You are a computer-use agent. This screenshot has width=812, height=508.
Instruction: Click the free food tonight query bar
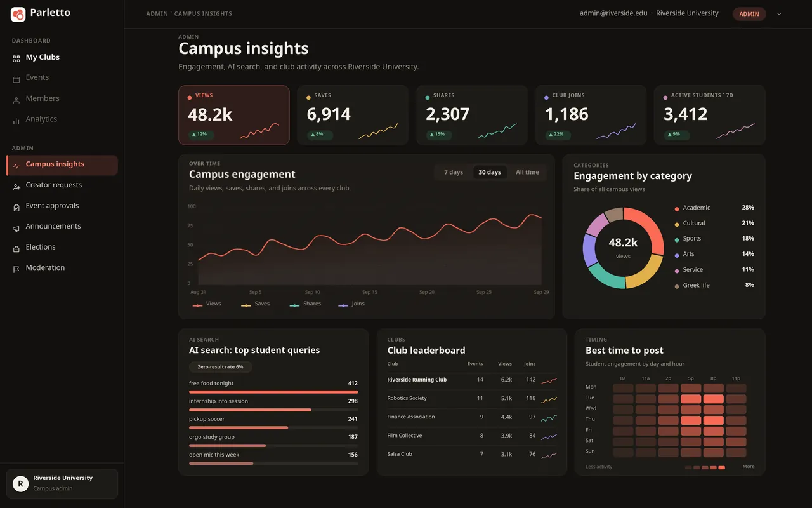click(273, 392)
